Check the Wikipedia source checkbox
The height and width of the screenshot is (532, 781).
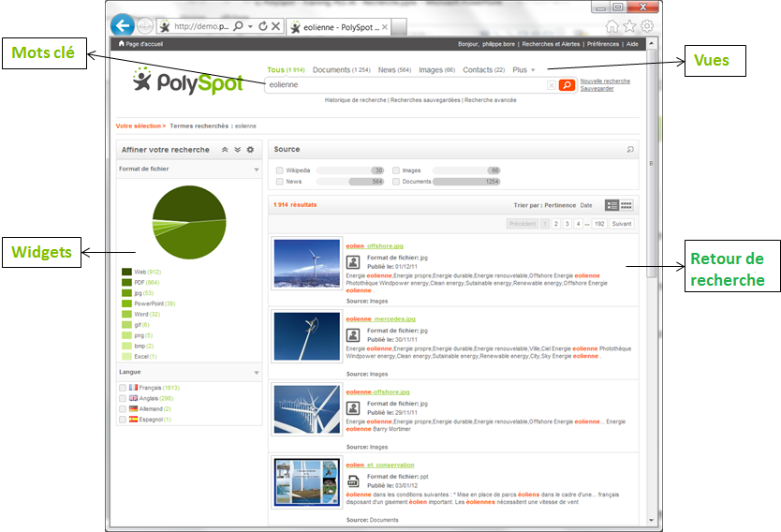click(x=280, y=170)
